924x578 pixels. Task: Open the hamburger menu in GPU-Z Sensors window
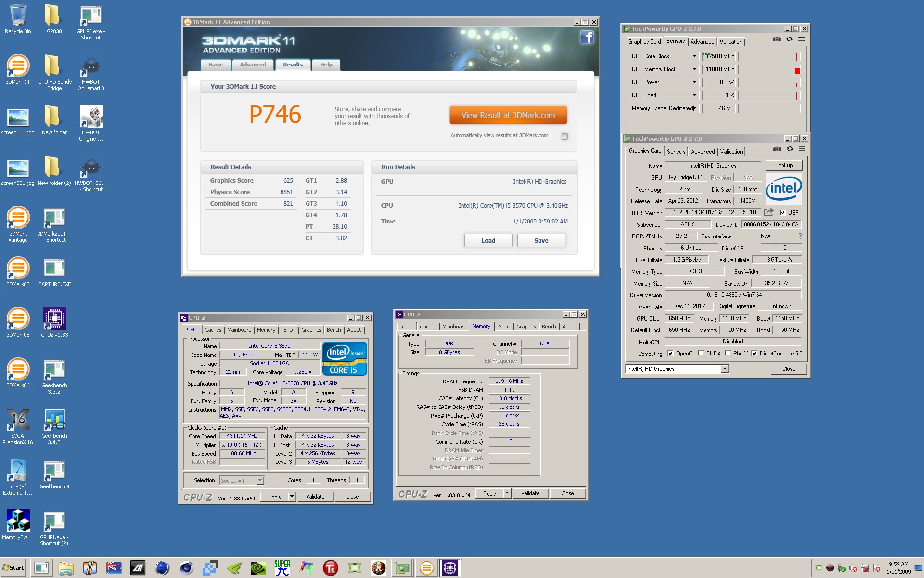click(801, 39)
